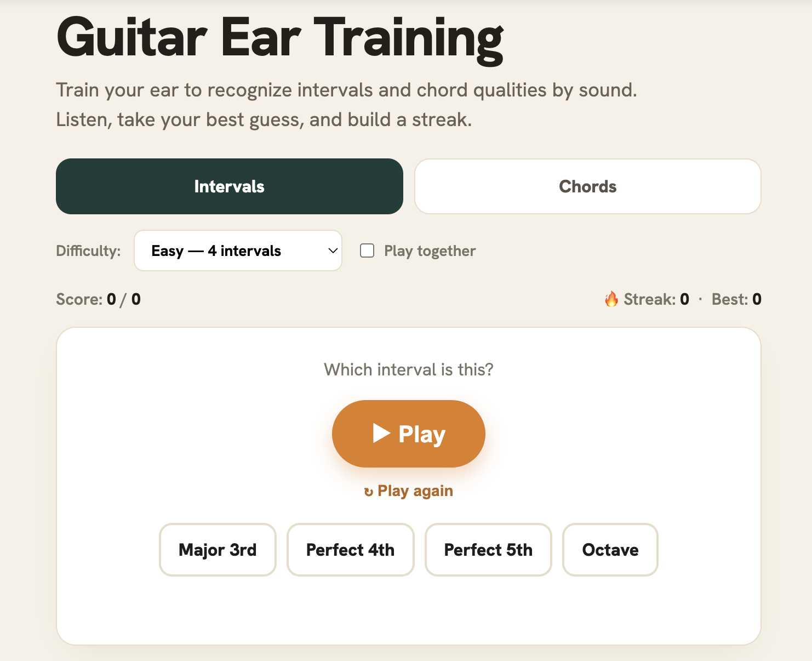Enable the Play together checkbox
Screen dimensions: 812x661
367,250
